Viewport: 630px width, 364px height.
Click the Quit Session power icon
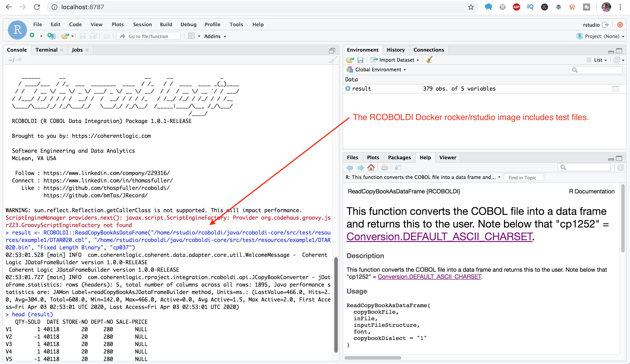[620, 24]
